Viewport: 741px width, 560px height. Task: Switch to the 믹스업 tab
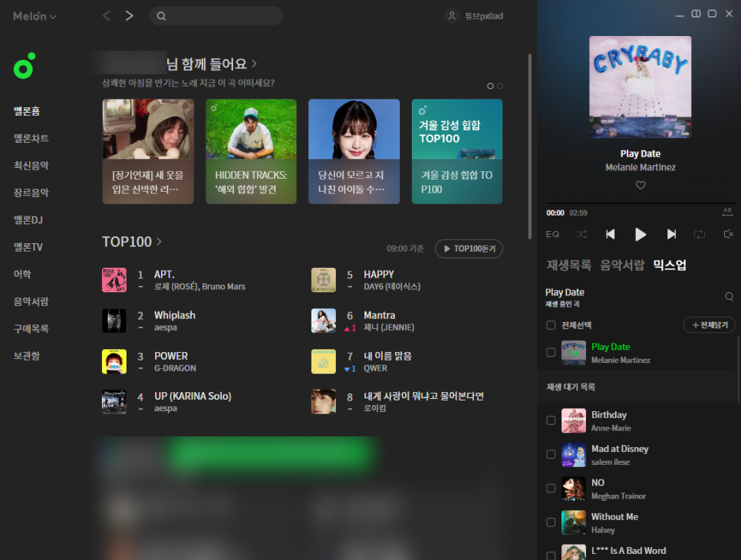670,265
